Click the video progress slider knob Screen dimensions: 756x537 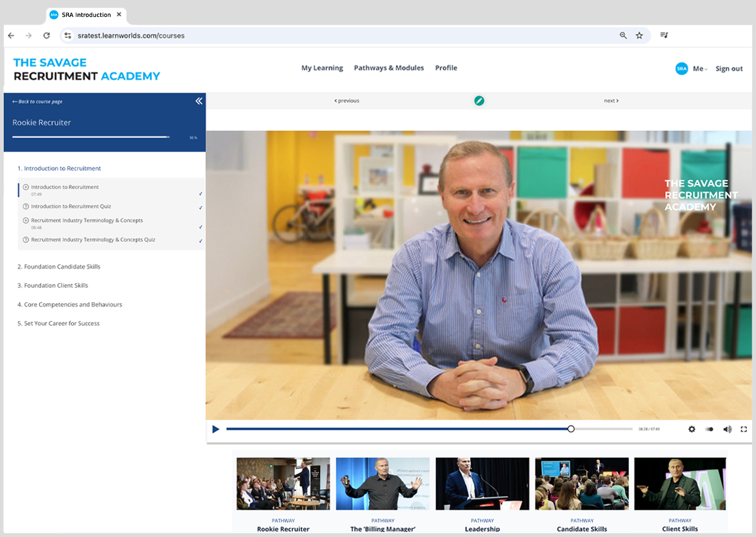coord(571,429)
